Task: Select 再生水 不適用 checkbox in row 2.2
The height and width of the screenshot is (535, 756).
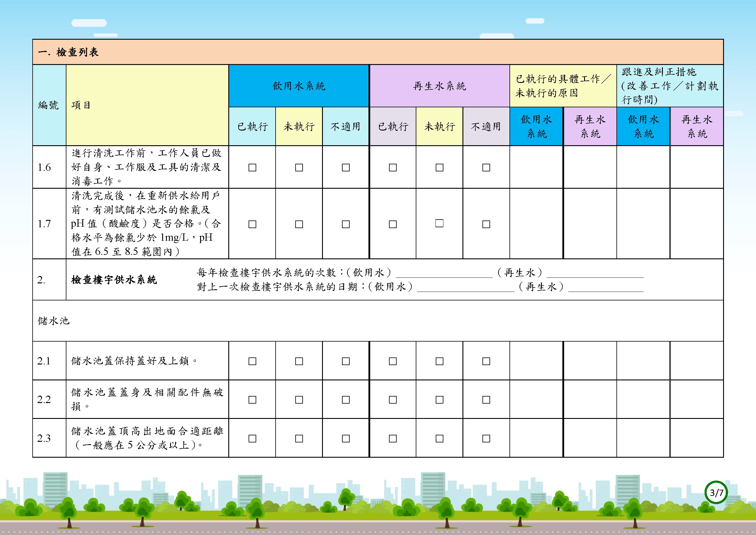Action: click(486, 399)
